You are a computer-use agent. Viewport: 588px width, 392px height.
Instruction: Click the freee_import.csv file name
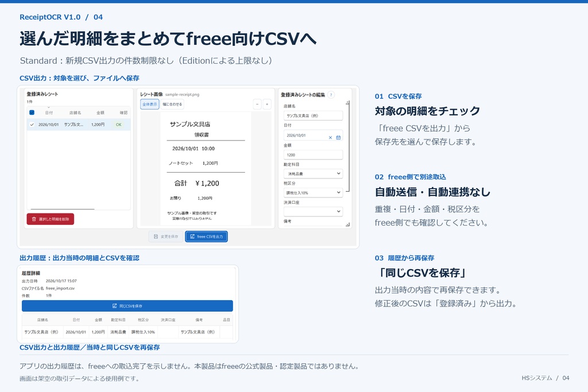point(60,288)
